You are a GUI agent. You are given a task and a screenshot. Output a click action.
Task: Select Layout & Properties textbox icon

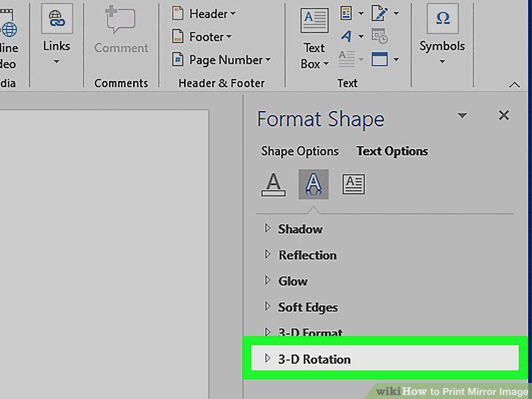point(354,184)
